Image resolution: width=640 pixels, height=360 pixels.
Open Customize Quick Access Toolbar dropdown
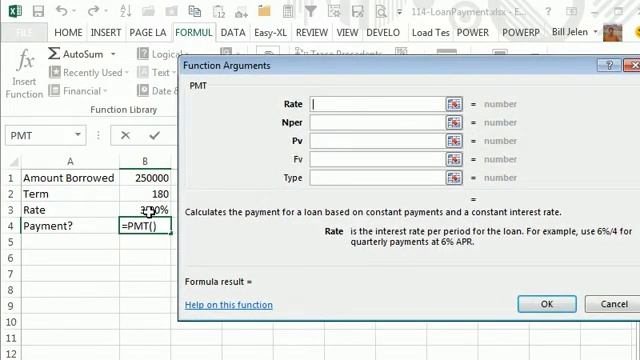(399, 12)
